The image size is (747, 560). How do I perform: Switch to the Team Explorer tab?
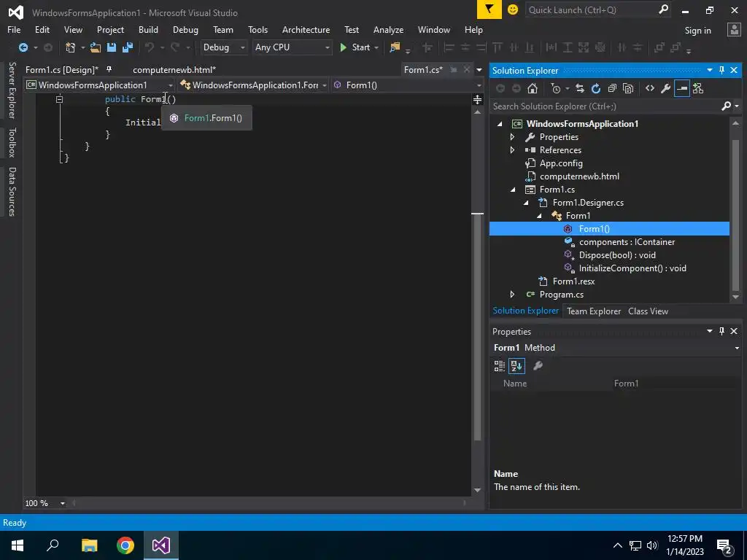[x=594, y=311]
